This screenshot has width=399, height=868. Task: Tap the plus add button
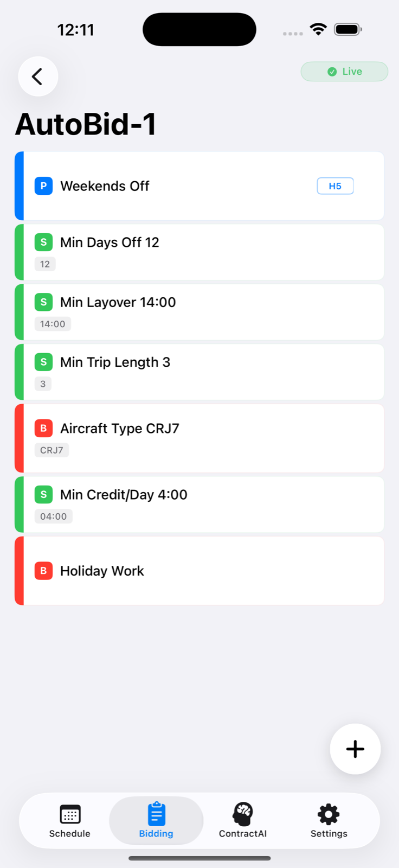click(355, 749)
